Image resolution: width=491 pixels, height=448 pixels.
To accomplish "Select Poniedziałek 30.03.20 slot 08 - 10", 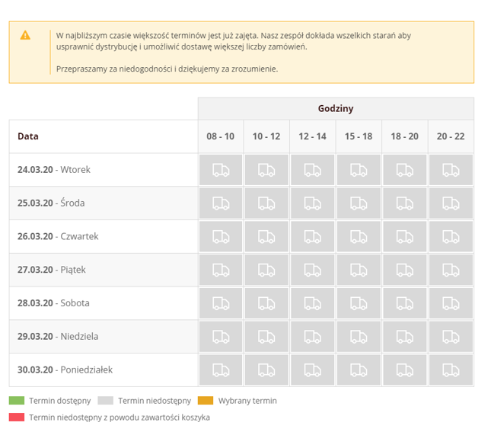I will coord(221,370).
